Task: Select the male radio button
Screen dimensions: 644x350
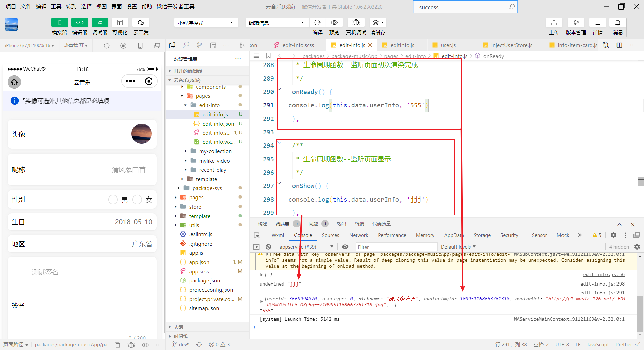Action: click(113, 200)
